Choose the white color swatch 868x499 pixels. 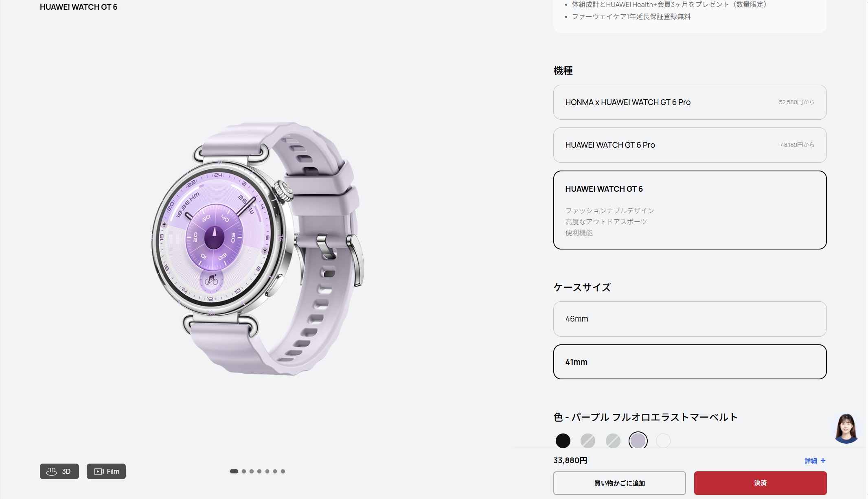click(x=663, y=440)
